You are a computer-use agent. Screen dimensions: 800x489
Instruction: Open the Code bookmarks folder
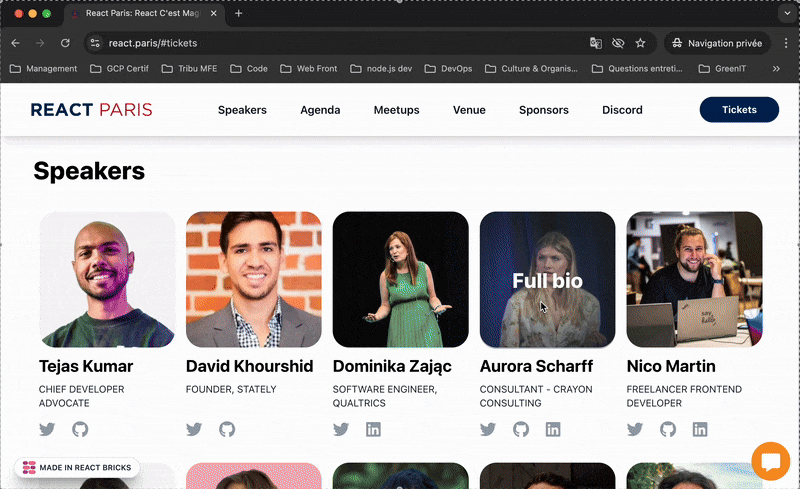tap(249, 68)
